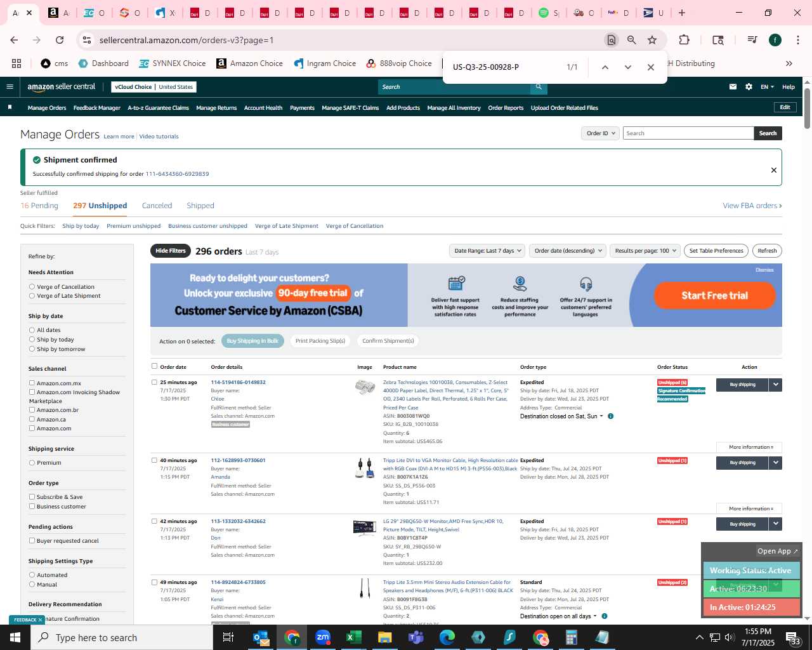
Task: Check Subscribe & Save order type
Action: (32, 497)
